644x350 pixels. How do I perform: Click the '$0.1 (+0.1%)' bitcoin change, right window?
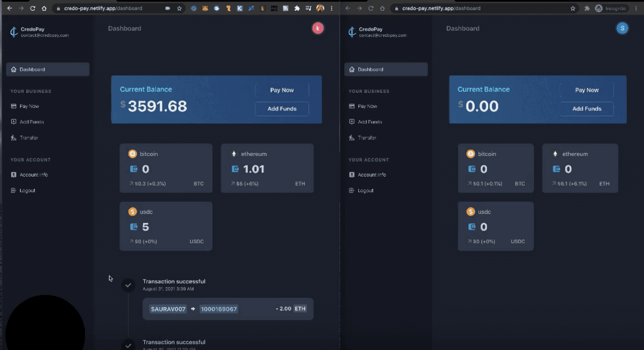pyautogui.click(x=485, y=184)
